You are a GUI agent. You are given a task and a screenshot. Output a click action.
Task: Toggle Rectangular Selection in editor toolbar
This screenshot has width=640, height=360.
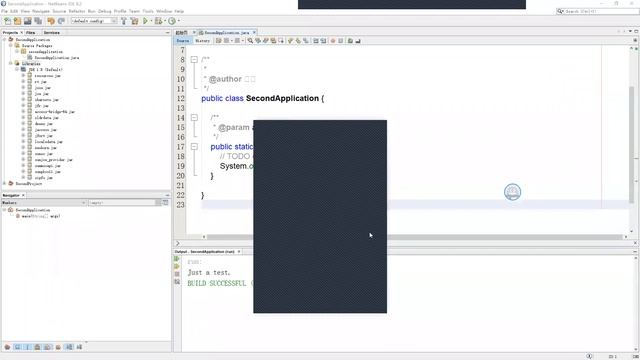point(281,41)
